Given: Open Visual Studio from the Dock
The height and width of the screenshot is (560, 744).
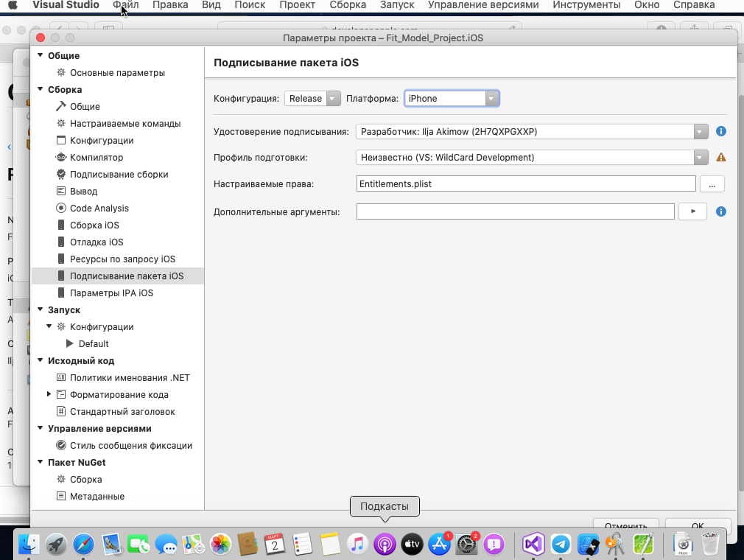Looking at the screenshot, I should tap(533, 544).
